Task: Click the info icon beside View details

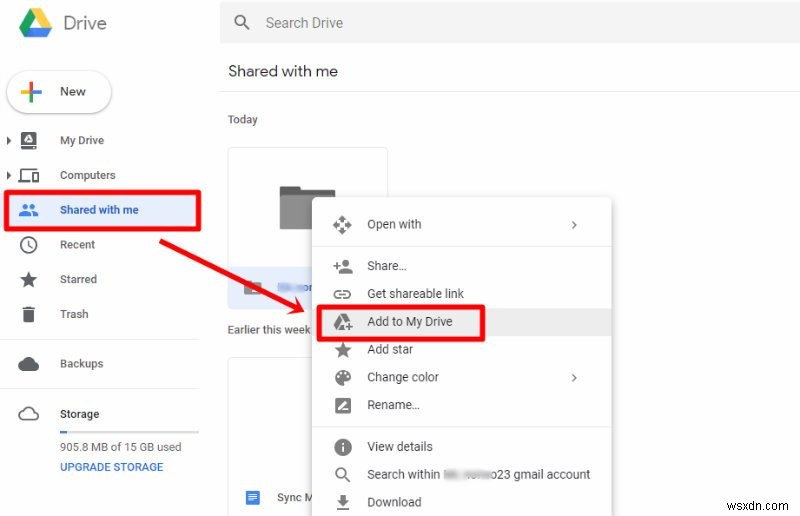Action: point(343,447)
